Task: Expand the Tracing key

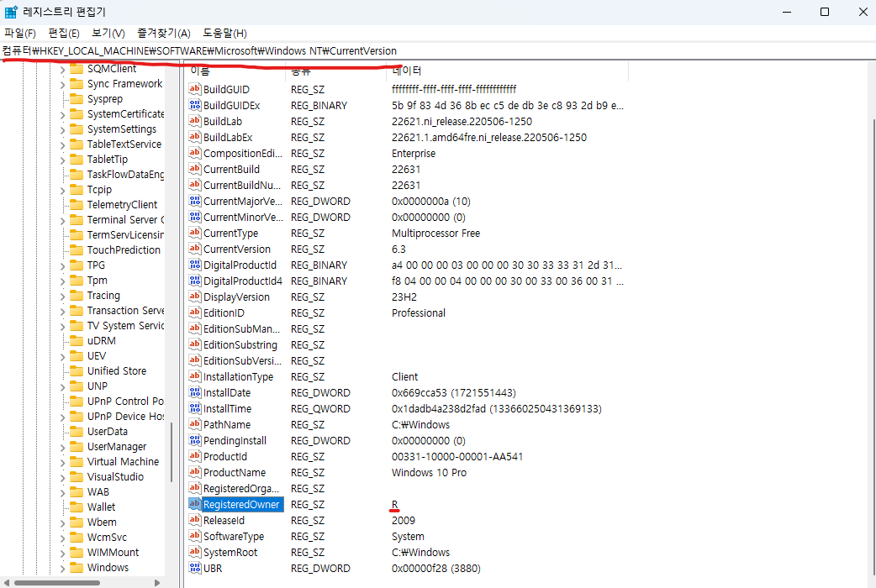Action: (62, 297)
